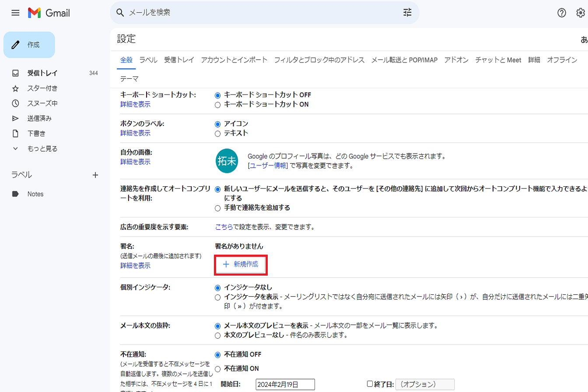Screen dimensions: 588x392
Task: Open スヌーズ中 snoozed folder
Action: 42,103
